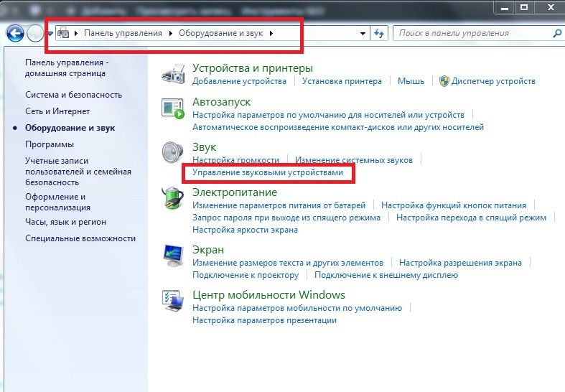The width and height of the screenshot is (565, 392).
Task: Expand the arrow after the address bar icon
Action: point(75,33)
